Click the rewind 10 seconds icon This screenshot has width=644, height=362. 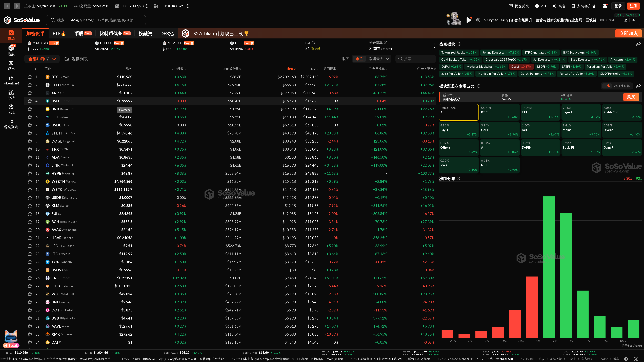pyautogui.click(x=478, y=20)
